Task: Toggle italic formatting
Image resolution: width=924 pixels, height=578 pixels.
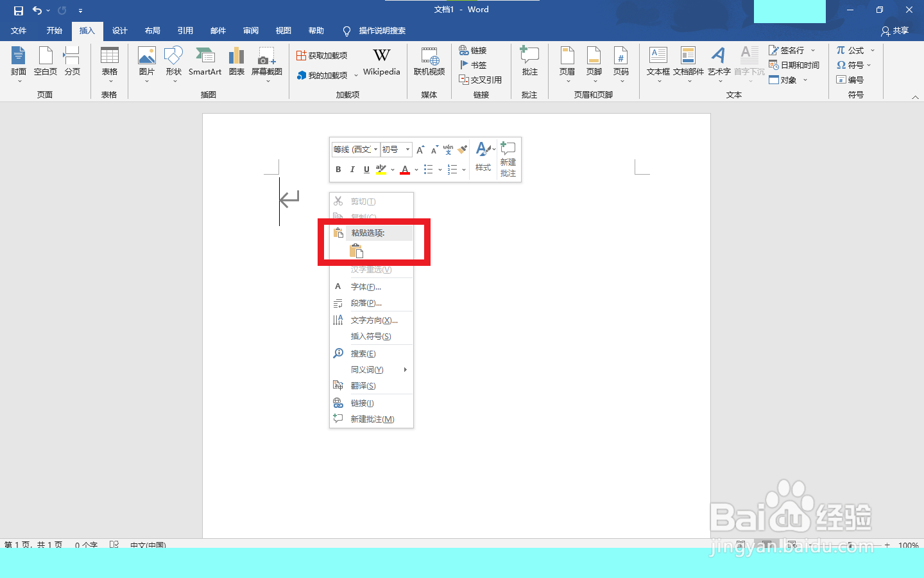Action: click(352, 169)
